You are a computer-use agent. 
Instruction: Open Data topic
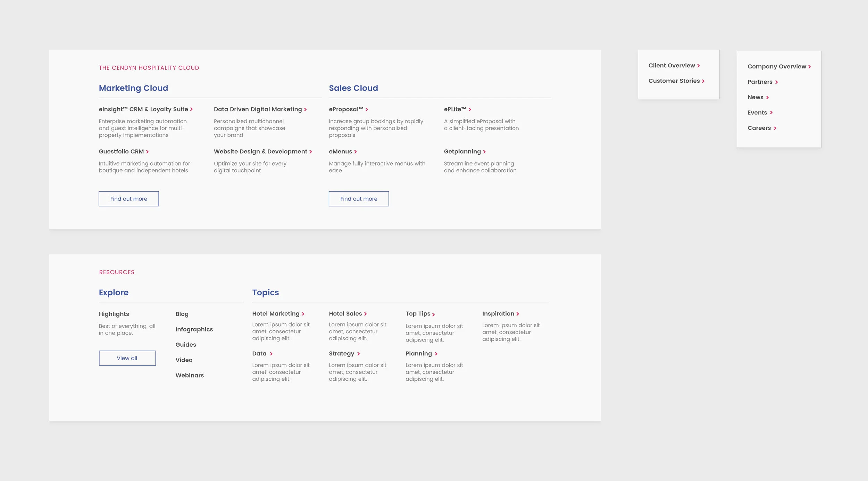(x=262, y=354)
